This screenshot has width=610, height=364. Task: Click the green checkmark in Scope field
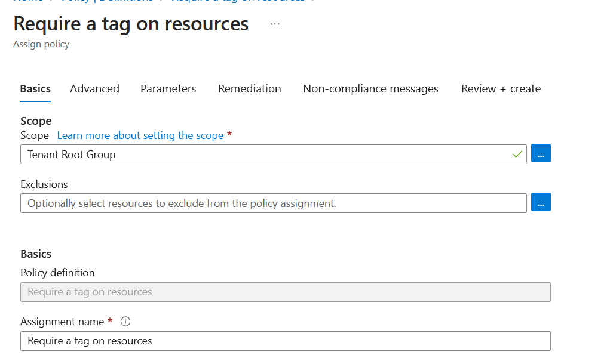[x=517, y=153]
